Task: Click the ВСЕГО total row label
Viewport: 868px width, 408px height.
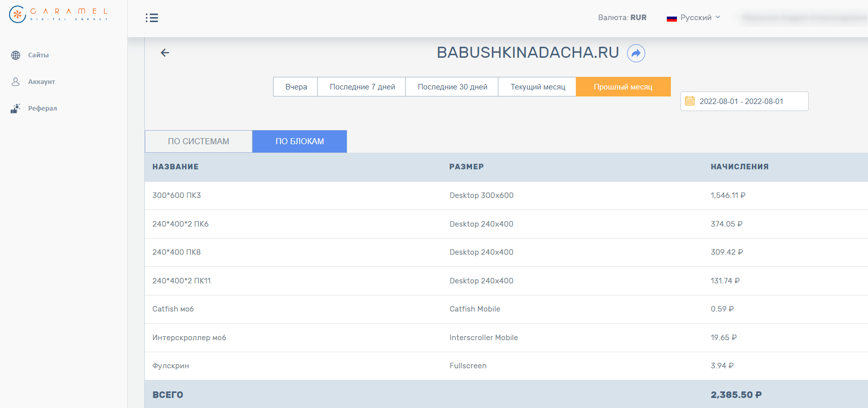Action: click(x=168, y=395)
